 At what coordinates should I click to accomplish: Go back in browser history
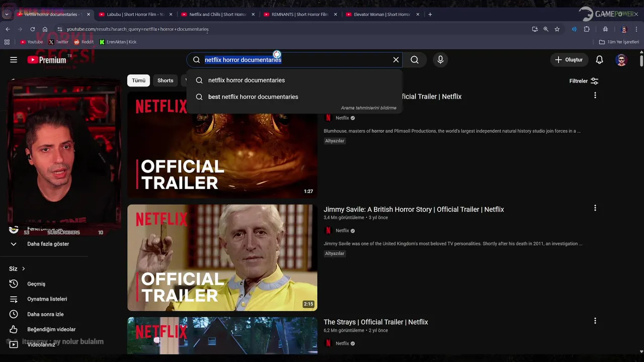[x=8, y=29]
